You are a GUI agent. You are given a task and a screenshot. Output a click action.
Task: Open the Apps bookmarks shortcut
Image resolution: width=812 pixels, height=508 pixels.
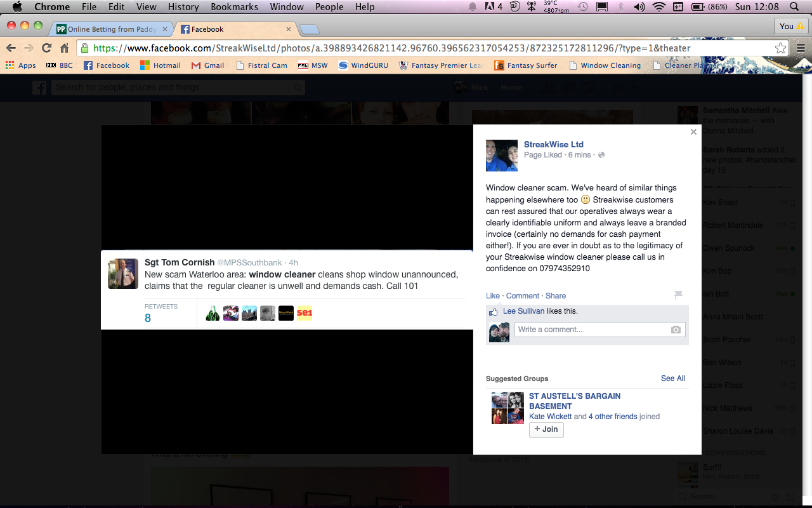tap(21, 65)
